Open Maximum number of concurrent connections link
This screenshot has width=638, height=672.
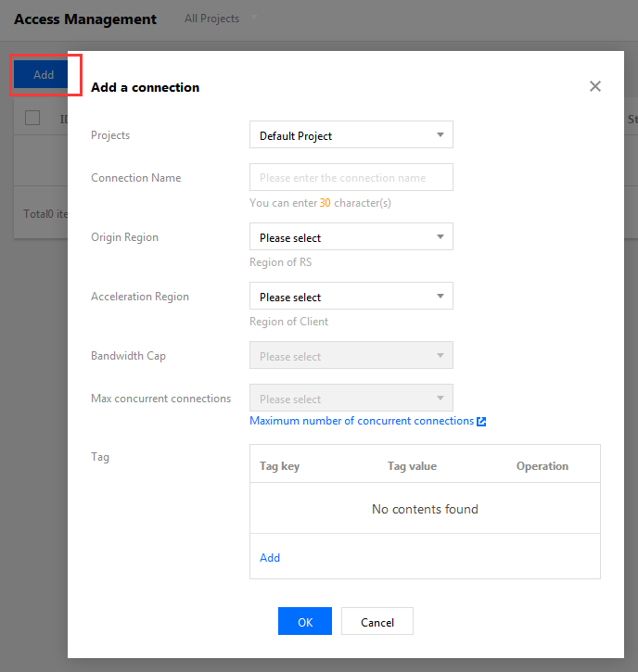[x=362, y=421]
